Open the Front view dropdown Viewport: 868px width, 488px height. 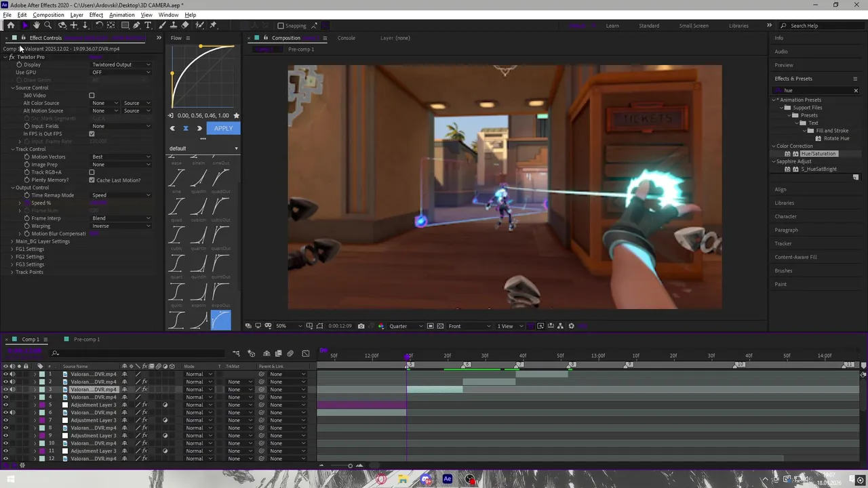(x=469, y=326)
